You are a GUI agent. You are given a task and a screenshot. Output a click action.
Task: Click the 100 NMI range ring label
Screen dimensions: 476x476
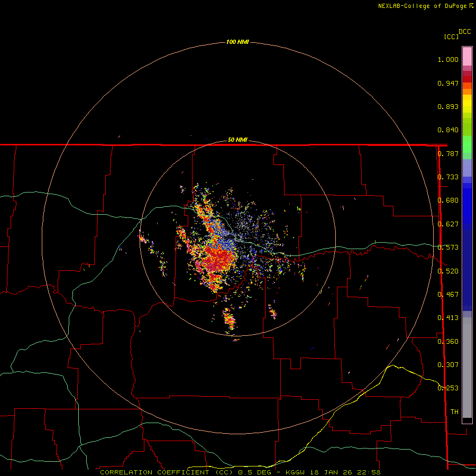237,42
